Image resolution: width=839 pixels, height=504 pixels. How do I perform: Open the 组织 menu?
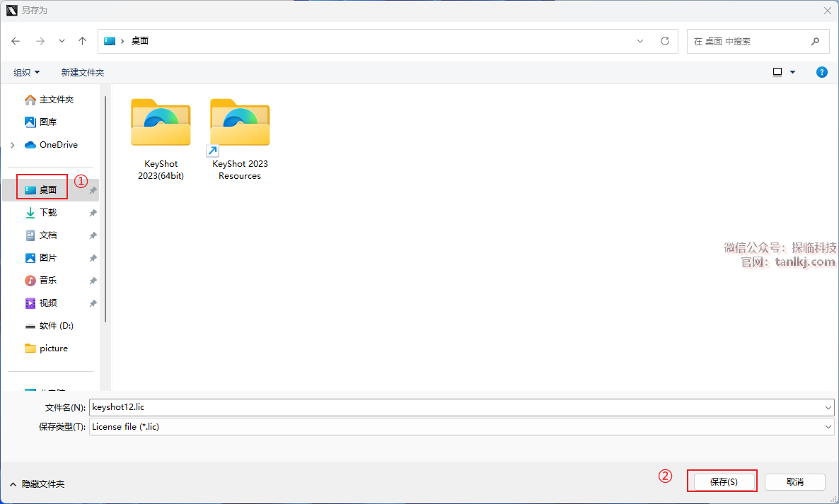pos(26,72)
